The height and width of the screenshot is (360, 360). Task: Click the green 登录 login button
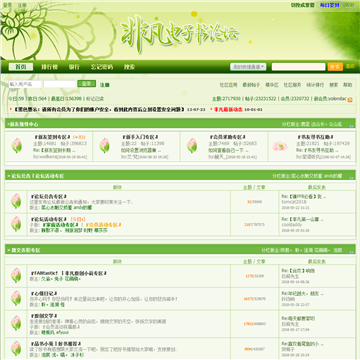click(x=87, y=84)
